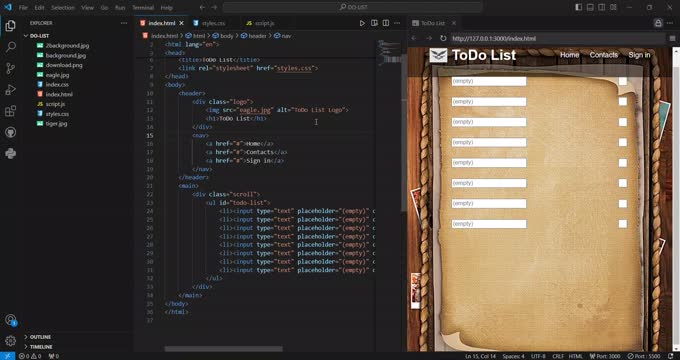The height and width of the screenshot is (360, 680).
Task: Check the fourth todo item's checkbox
Action: 623,142
